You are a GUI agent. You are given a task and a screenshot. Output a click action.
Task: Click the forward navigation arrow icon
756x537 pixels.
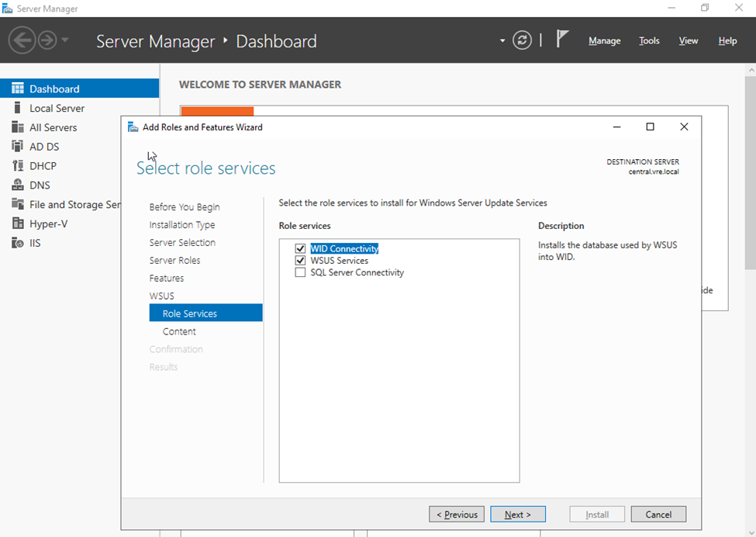[47, 40]
